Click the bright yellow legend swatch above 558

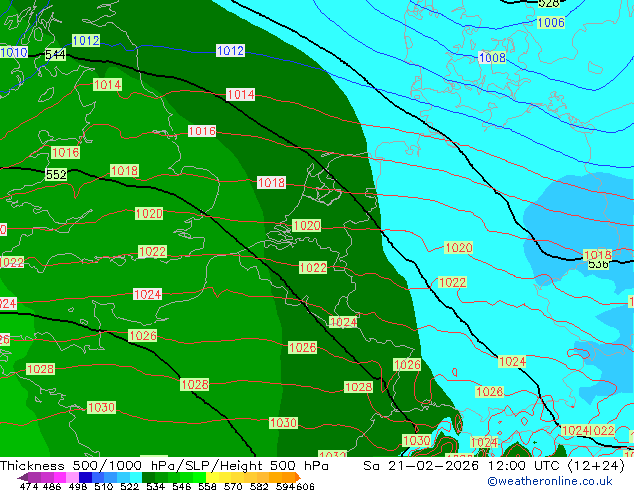tap(212, 477)
